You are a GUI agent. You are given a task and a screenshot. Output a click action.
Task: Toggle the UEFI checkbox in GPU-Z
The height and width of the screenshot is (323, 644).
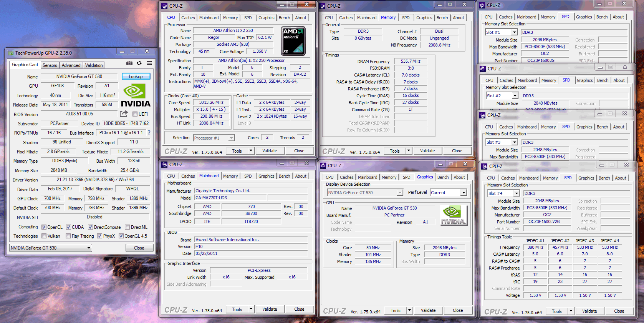click(x=135, y=114)
